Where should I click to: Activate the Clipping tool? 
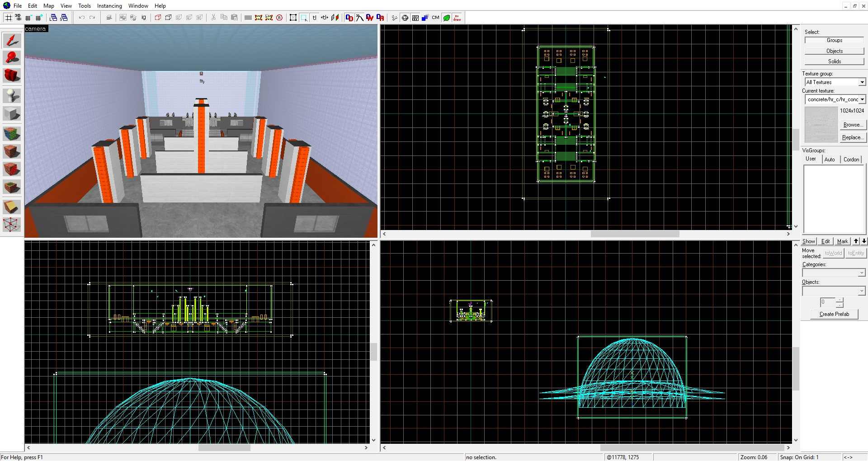[x=12, y=207]
